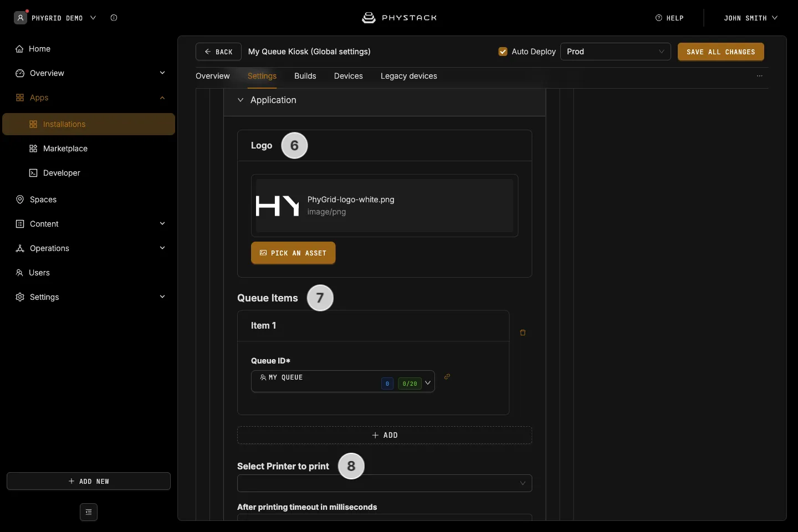Image resolution: width=798 pixels, height=532 pixels.
Task: Open the Prod environment dropdown
Action: click(x=616, y=52)
